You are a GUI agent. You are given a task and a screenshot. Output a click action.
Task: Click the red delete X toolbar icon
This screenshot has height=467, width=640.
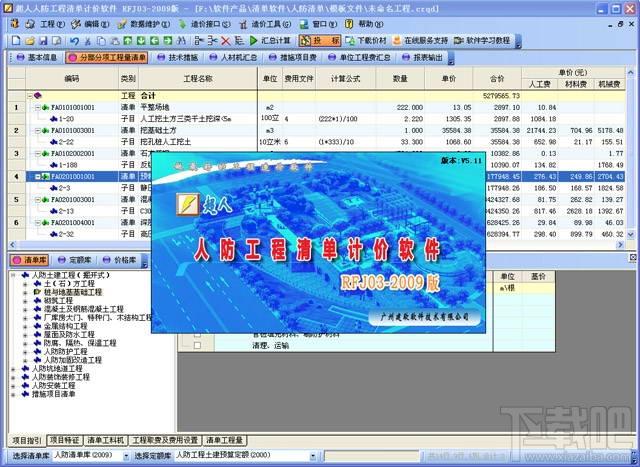pos(226,41)
